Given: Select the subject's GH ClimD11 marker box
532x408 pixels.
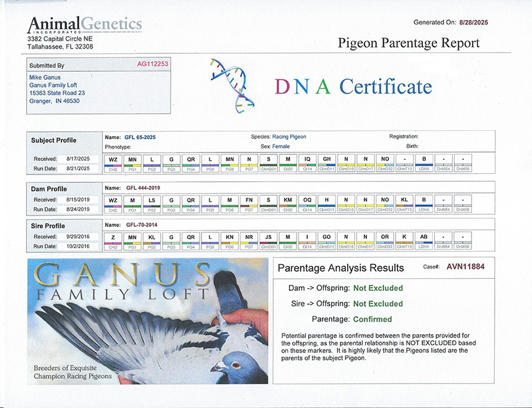Looking at the screenshot, I should (x=327, y=160).
